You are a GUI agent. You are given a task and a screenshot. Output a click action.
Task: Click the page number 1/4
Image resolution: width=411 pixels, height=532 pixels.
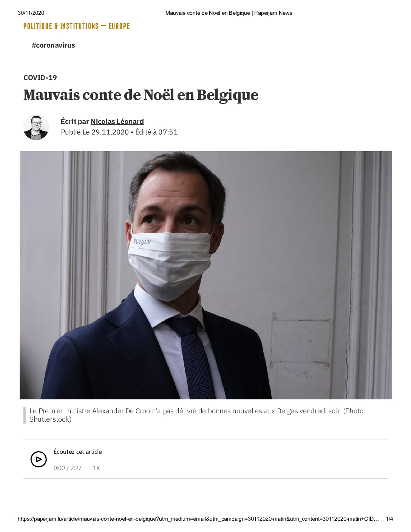[x=389, y=519]
